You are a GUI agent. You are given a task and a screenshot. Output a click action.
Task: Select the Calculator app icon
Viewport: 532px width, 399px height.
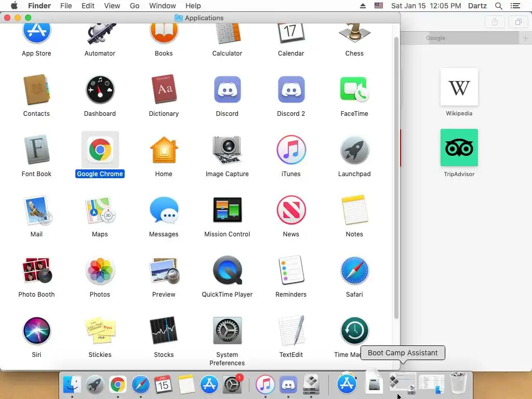tap(228, 33)
